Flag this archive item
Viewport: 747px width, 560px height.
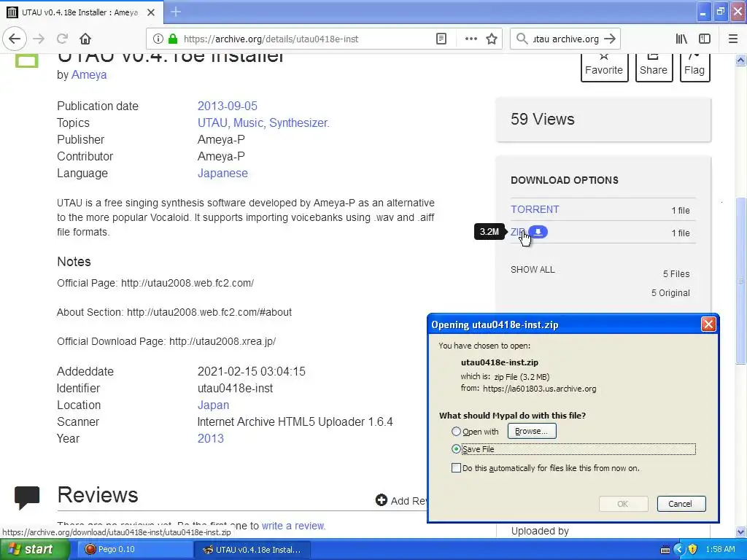tap(694, 67)
